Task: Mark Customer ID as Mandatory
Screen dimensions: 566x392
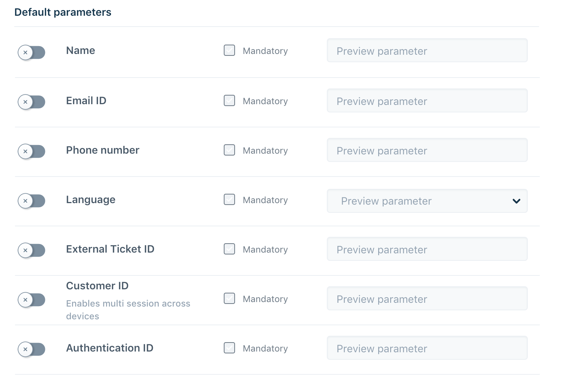Action: pos(229,298)
